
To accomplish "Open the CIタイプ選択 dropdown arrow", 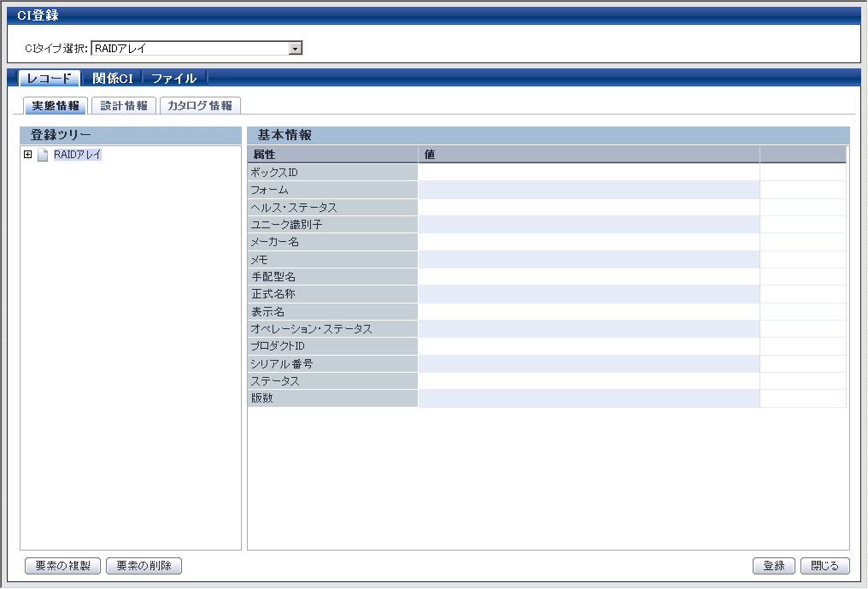I will [296, 49].
